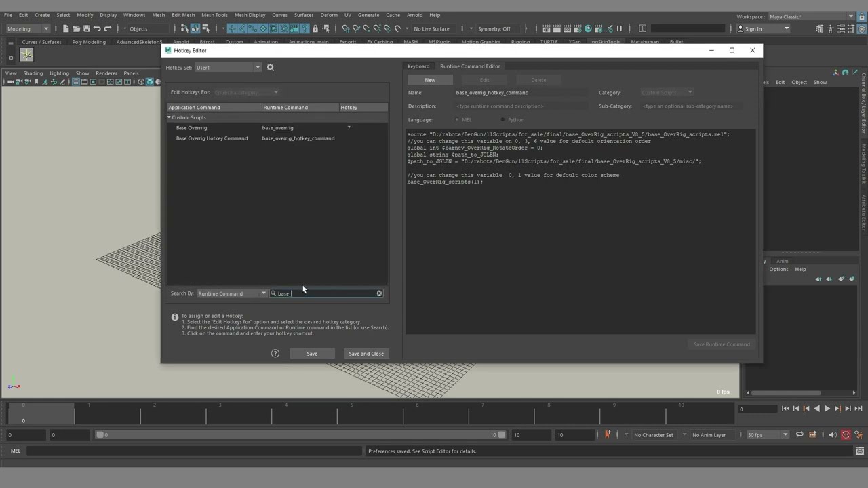This screenshot has height=488, width=868.
Task: Toggle the viewport select camera icon
Action: [11, 81]
